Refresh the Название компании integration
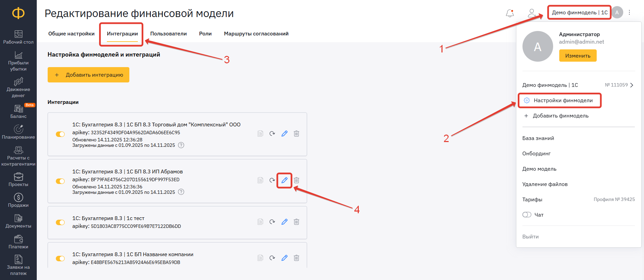Viewport: 644px width, 280px height. (x=272, y=258)
